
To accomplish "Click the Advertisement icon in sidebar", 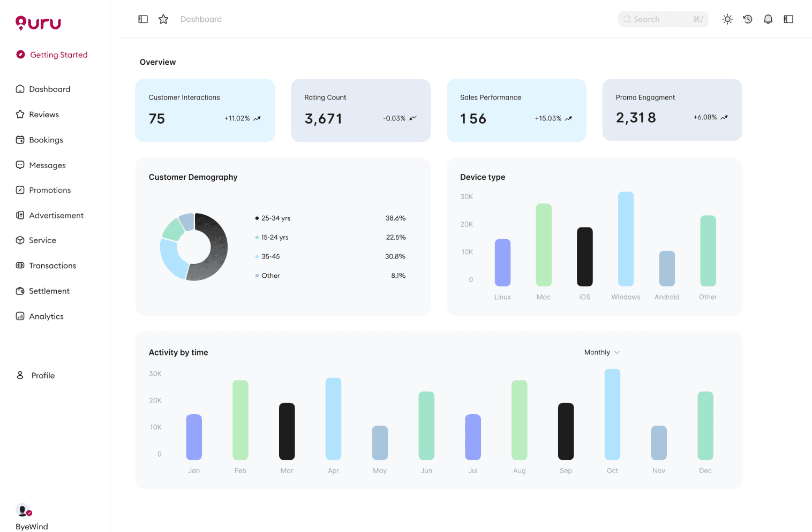I will (x=20, y=215).
